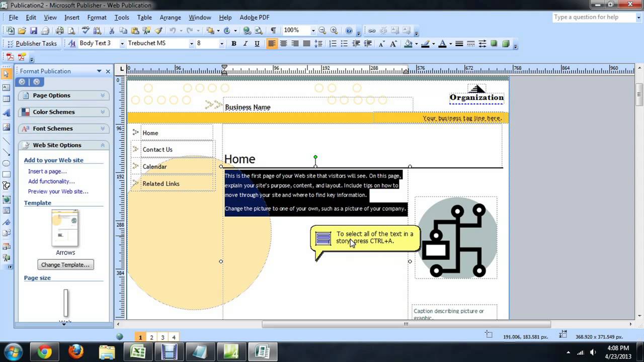Run the Spelling check icon
644x362 pixels.
86,31
